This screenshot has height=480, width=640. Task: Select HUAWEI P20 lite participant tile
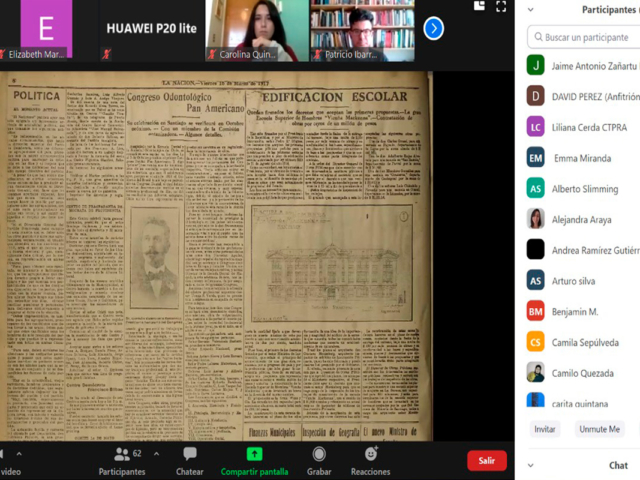tap(151, 31)
